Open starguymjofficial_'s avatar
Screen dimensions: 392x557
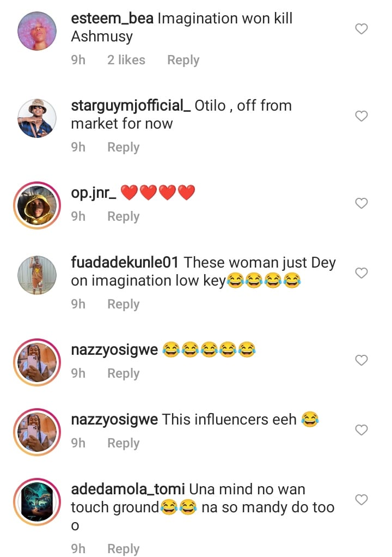click(37, 118)
